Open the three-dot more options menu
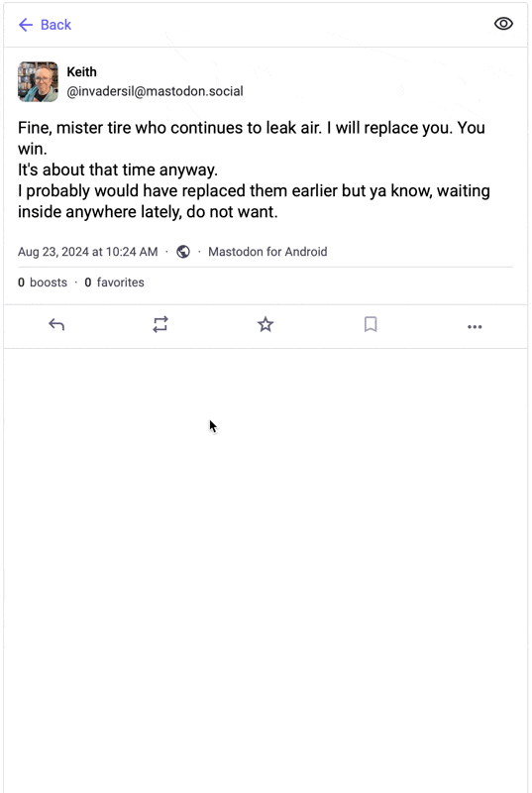Screen dimensions: 532x793 click(475, 327)
